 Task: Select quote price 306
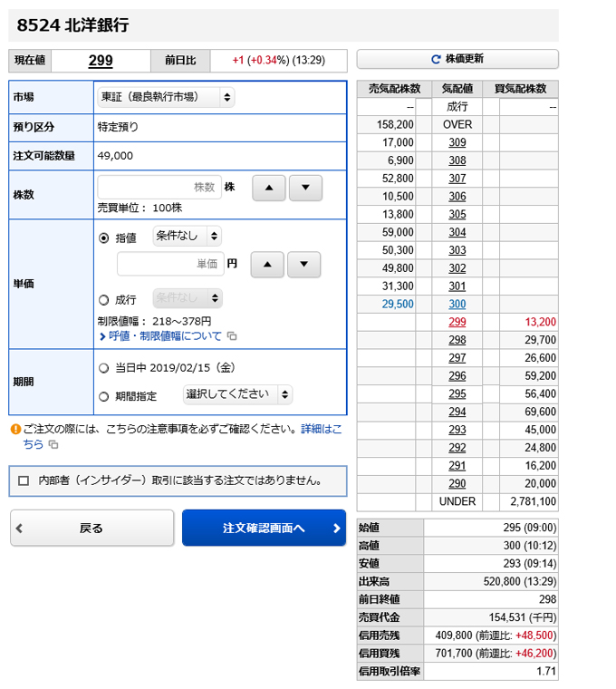tap(457, 197)
